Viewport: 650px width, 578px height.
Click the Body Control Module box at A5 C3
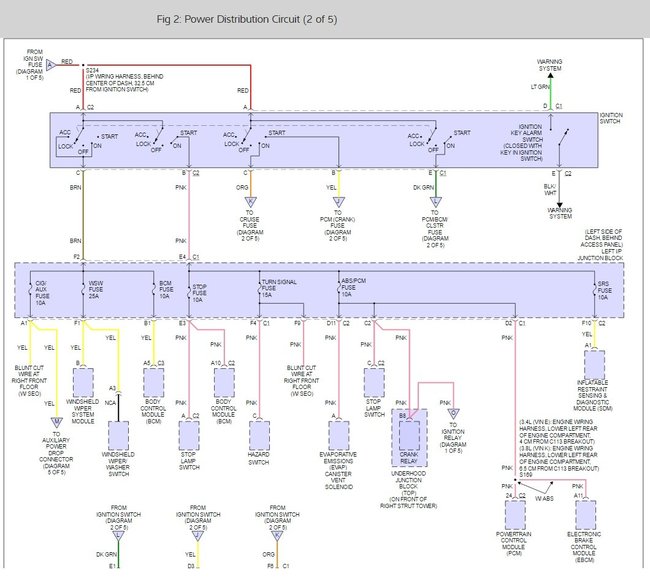click(154, 382)
